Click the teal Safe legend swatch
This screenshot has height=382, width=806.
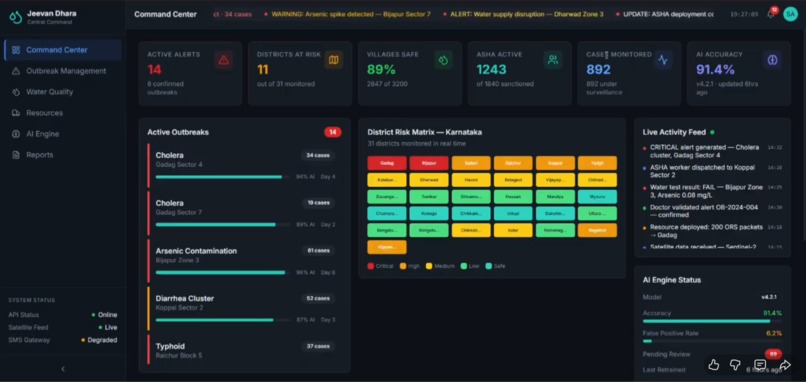click(488, 266)
